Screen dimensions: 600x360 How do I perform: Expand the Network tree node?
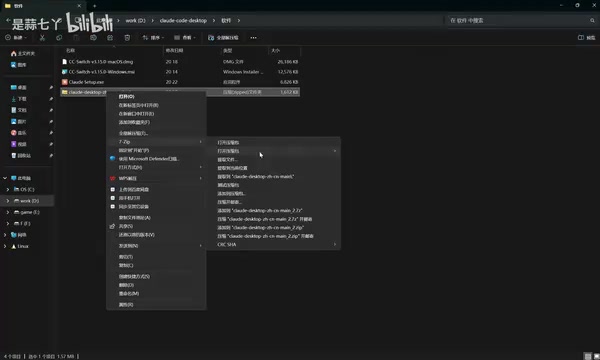tap(5, 235)
